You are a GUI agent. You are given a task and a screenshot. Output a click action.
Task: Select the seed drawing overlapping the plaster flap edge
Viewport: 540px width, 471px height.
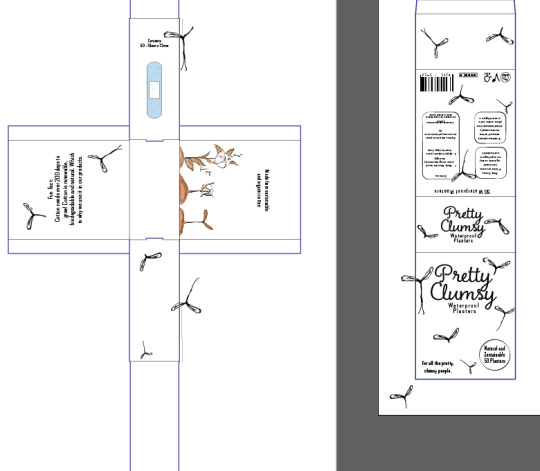point(179,48)
